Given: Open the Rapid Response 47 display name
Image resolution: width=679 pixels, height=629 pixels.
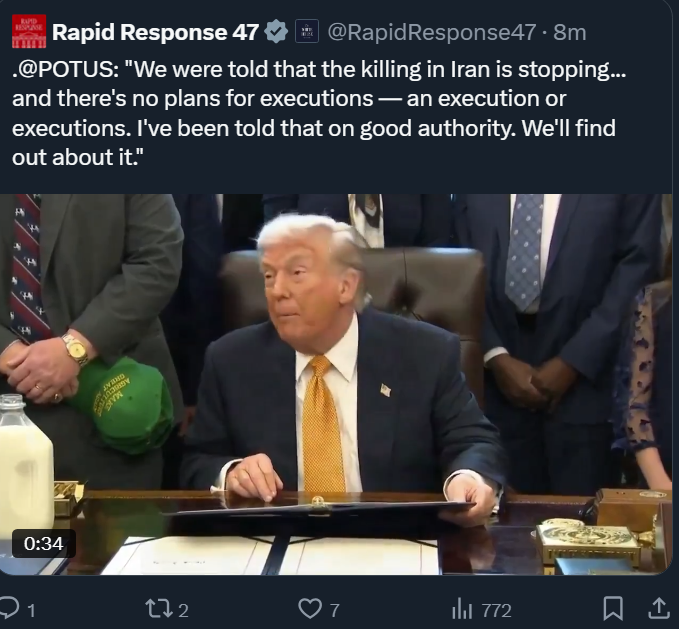Looking at the screenshot, I should 155,32.
